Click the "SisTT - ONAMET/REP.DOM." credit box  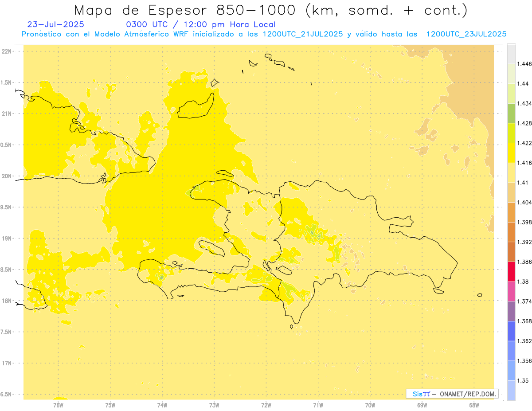point(452,394)
